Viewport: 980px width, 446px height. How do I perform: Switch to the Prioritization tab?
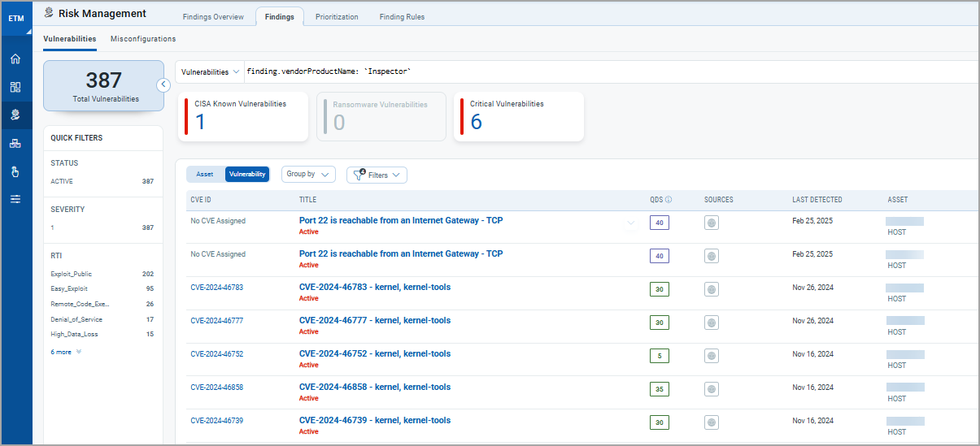click(x=337, y=17)
